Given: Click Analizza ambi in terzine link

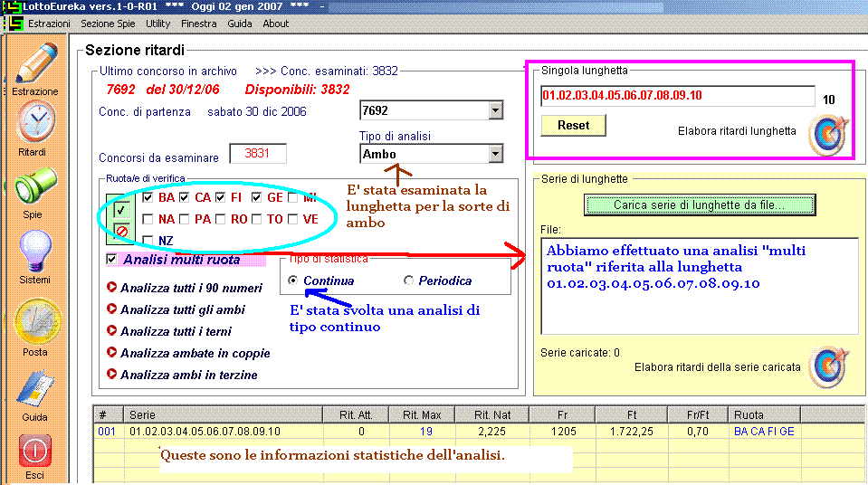Looking at the screenshot, I should point(189,375).
